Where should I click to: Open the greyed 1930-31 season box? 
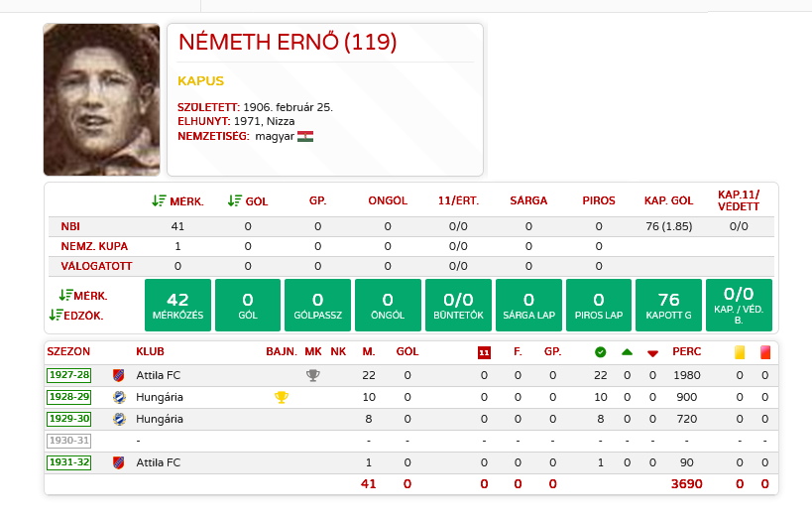68,441
